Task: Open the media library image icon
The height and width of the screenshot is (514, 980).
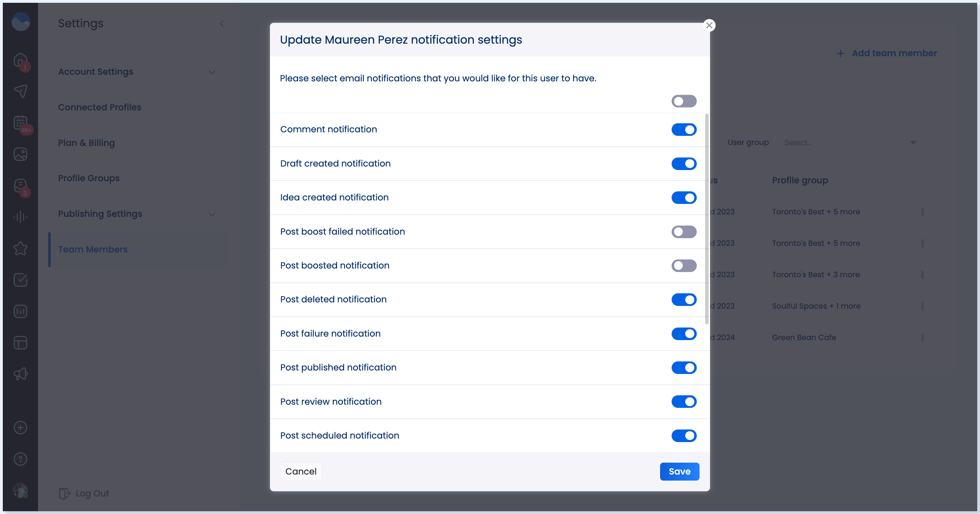Action: click(x=21, y=154)
